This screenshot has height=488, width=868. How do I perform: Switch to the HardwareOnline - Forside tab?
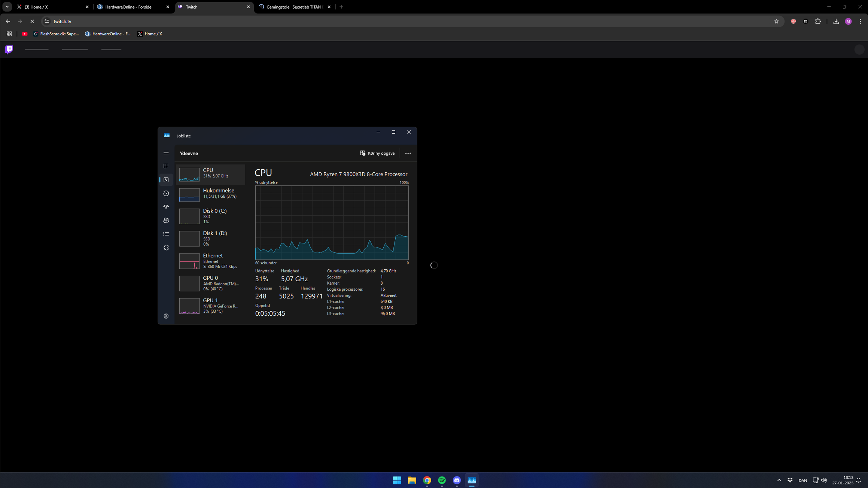[128, 7]
